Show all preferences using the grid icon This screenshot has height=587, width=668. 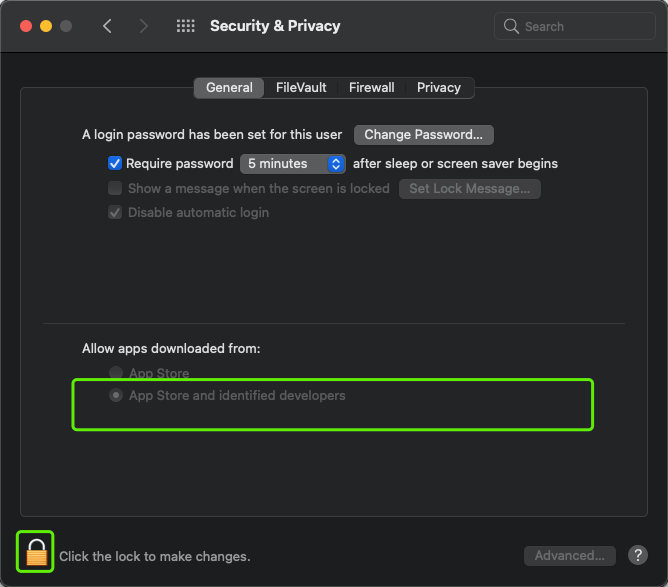[x=186, y=26]
